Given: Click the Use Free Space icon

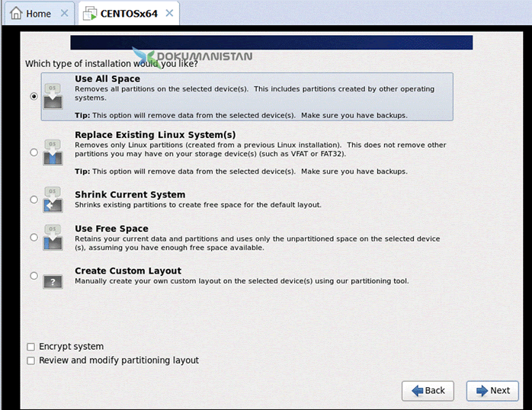Looking at the screenshot, I should [53, 237].
